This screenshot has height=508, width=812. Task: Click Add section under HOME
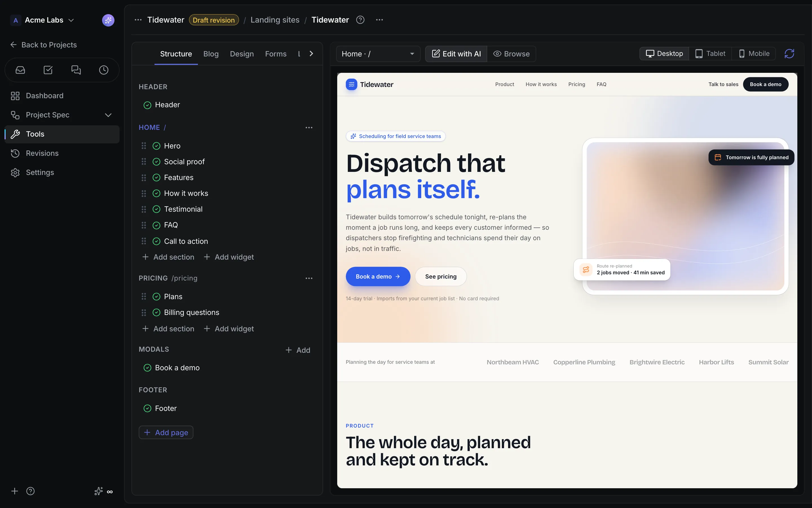[x=168, y=257]
